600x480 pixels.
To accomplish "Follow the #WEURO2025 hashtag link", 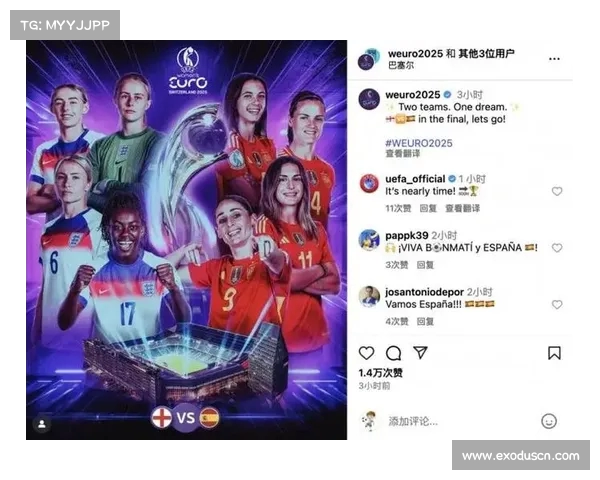I will click(x=419, y=143).
